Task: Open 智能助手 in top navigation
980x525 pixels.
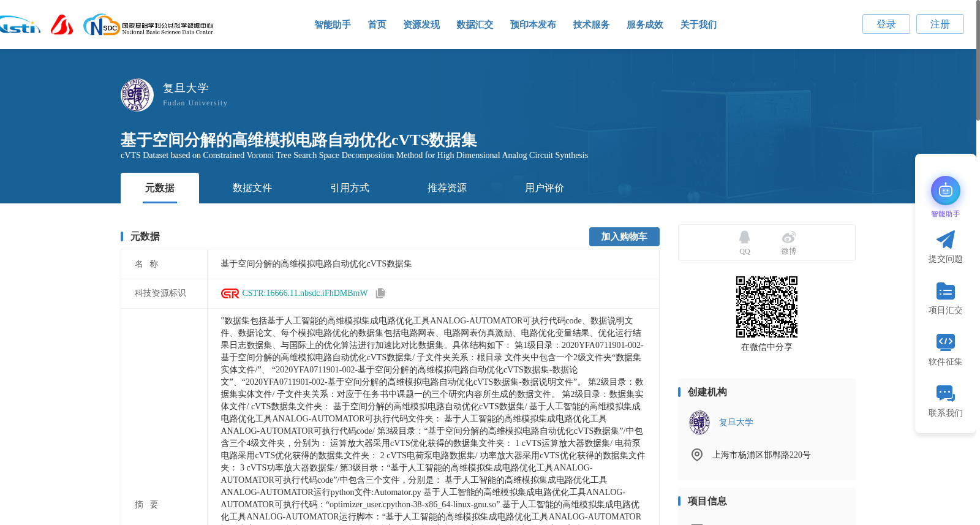Action: [333, 25]
